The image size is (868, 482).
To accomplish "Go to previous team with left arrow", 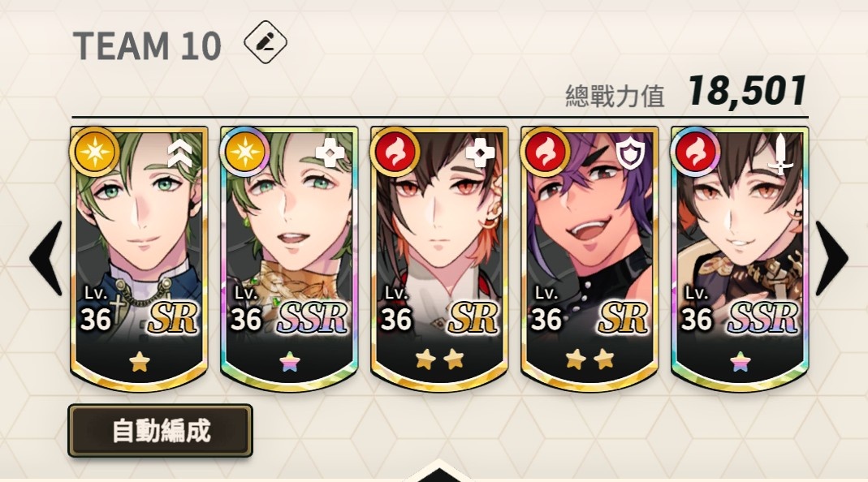I will pos(46,258).
